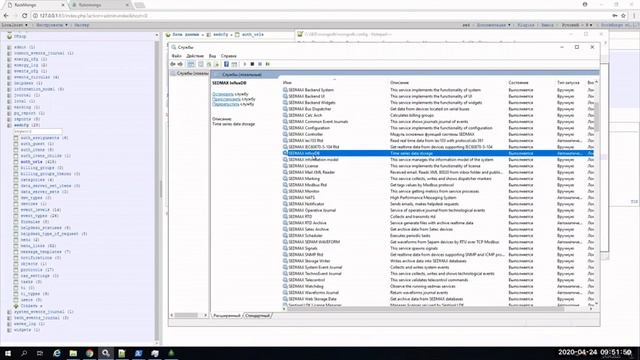Click the Restart service toolbar icon

click(x=268, y=64)
